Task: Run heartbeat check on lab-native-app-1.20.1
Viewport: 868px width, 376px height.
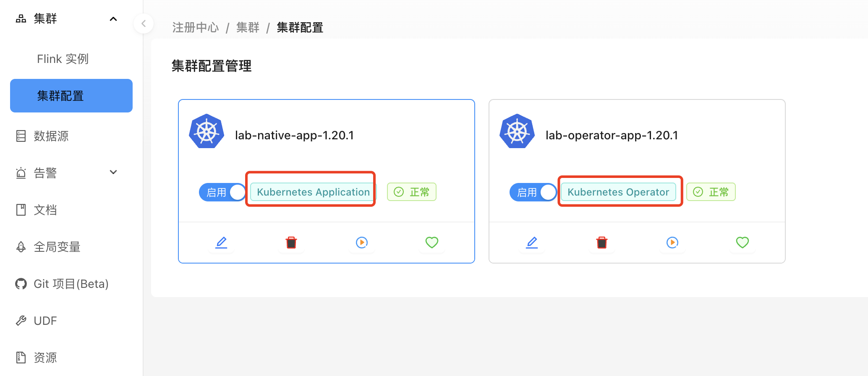Action: (x=431, y=243)
